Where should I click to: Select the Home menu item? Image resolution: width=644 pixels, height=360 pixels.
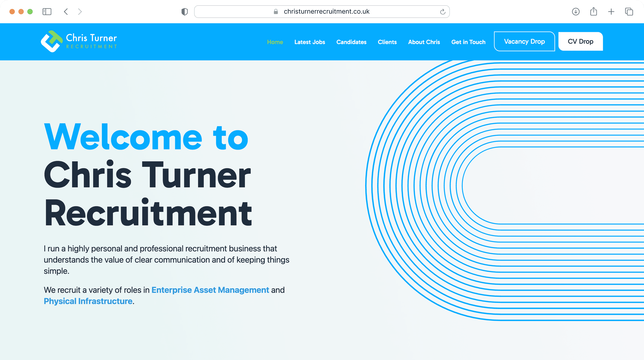(x=275, y=42)
